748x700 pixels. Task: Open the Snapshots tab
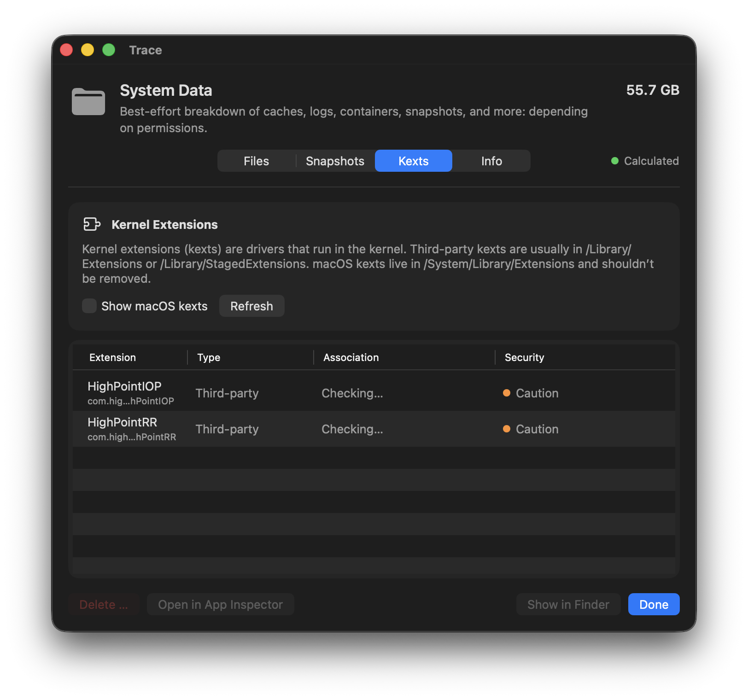point(335,161)
